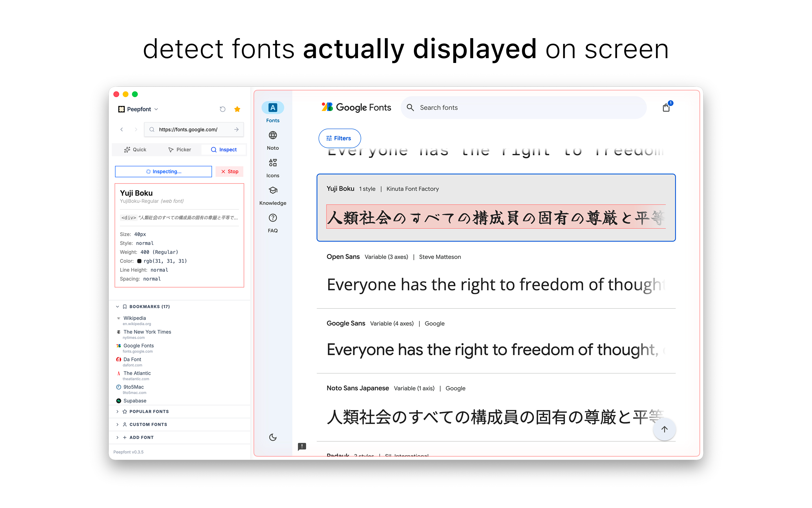Viewport: 812px width, 508px height.
Task: Click the reload page icon
Action: [222, 109]
